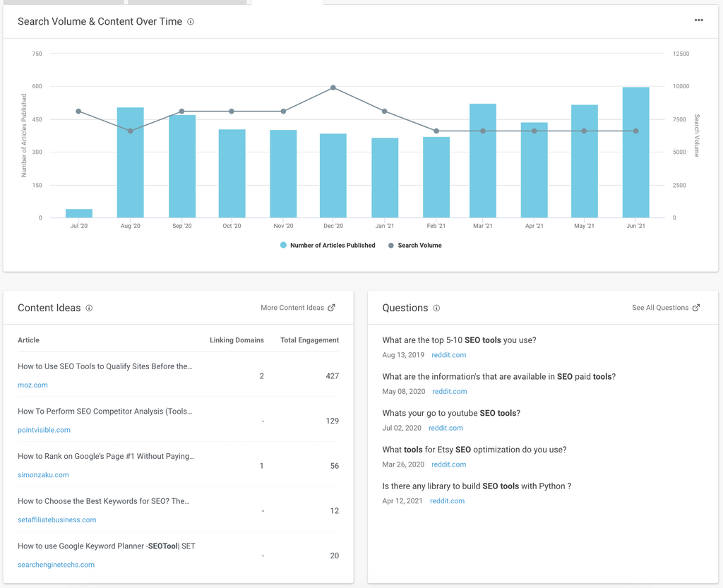
Task: Visit simonzaku.com domain link
Action: coord(43,475)
